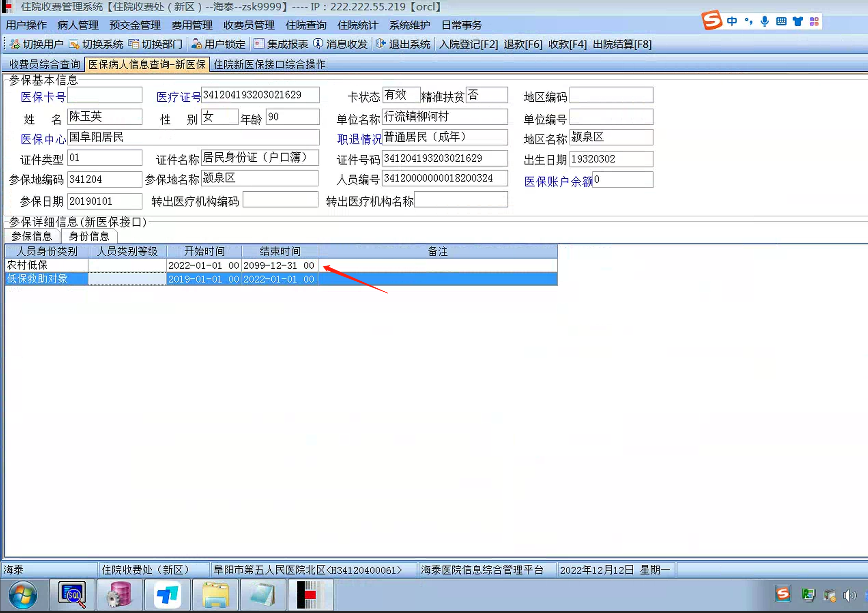Click the 退出系统 exit system icon
The image size is (868, 613).
coord(381,44)
